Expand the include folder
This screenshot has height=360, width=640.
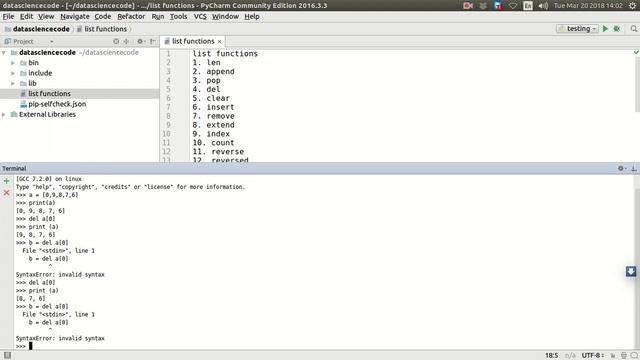click(x=13, y=73)
